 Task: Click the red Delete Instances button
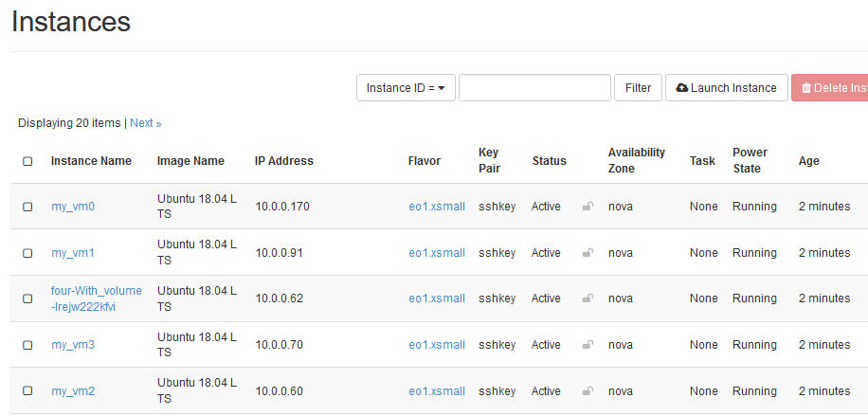832,88
